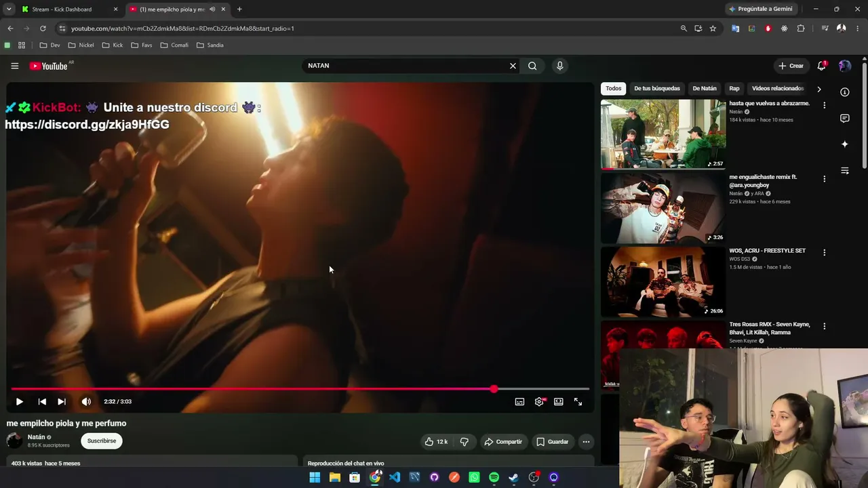The image size is (868, 488).
Task: Skip to the next video
Action: (62, 401)
